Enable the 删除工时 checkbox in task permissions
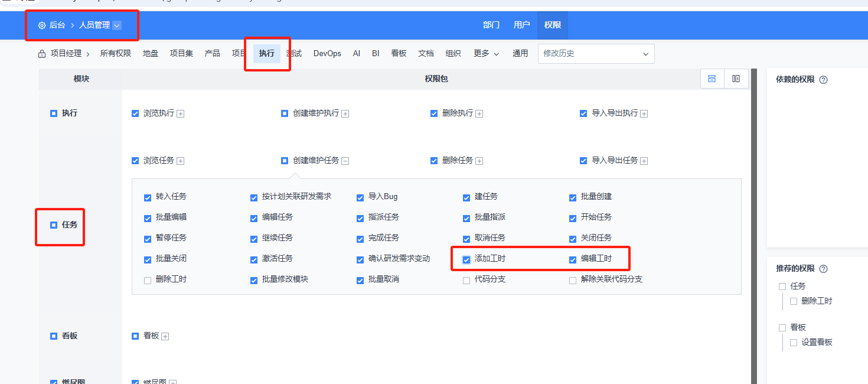This screenshot has width=868, height=384. [x=148, y=280]
